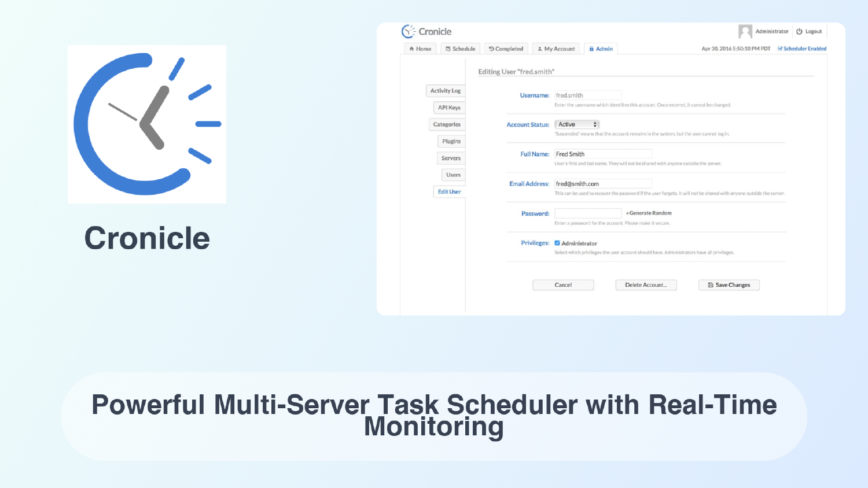Click Generate Random password link
The height and width of the screenshot is (488, 868).
click(x=649, y=213)
